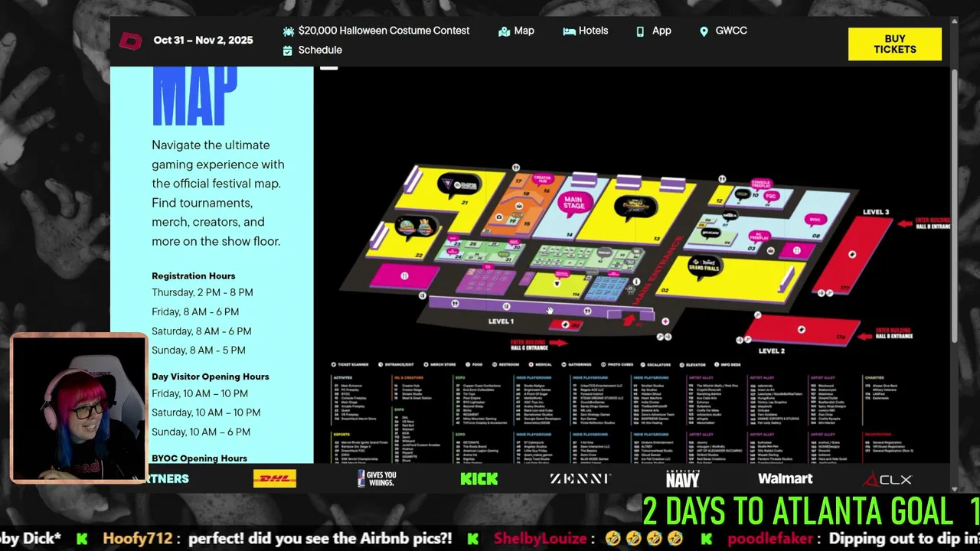Click the Thursday, 2 PM - 8 PM line
The height and width of the screenshot is (551, 980).
202,292
